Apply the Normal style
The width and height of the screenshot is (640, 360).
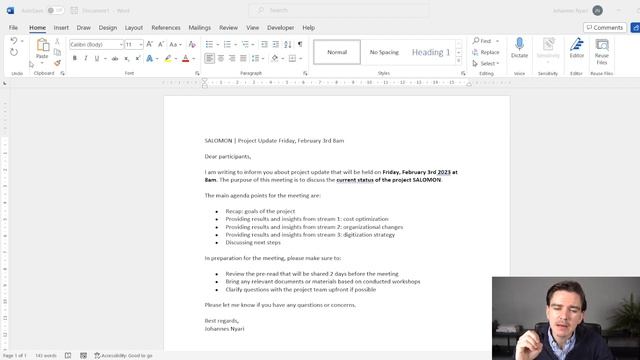(337, 52)
